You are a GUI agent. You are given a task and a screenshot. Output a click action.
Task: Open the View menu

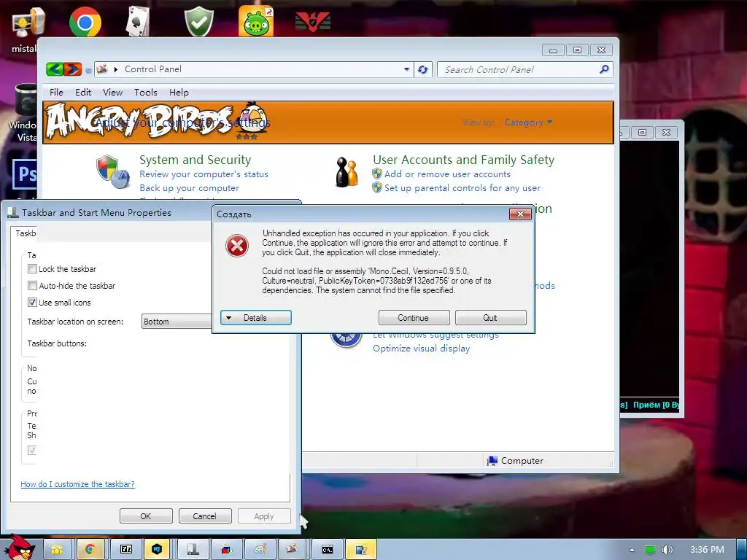112,93
